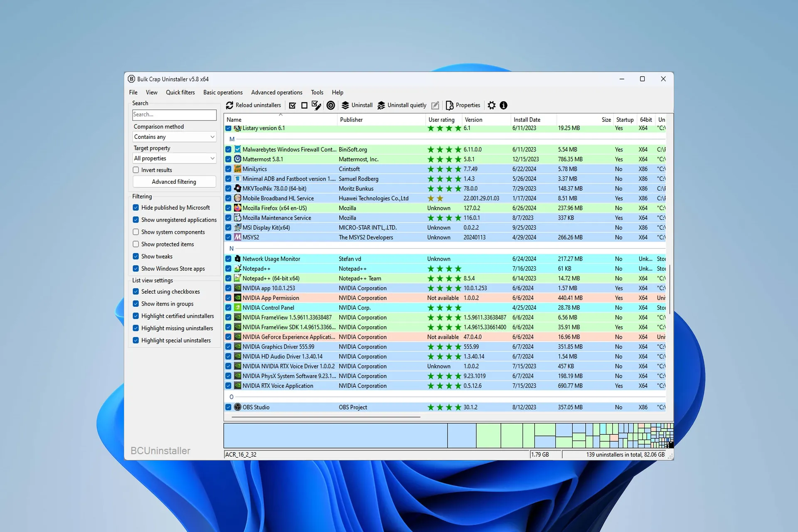Enable the Invert results checkbox

click(136, 170)
